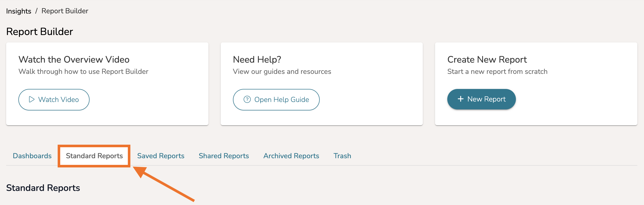Click the question mark help icon
The height and width of the screenshot is (205, 644).
point(247,99)
